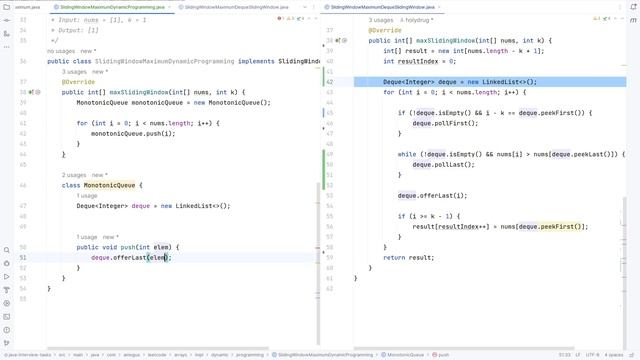Open 'src' breadcrumb in navigation bar
Viewport: 640px width, 360px height.
[62, 355]
